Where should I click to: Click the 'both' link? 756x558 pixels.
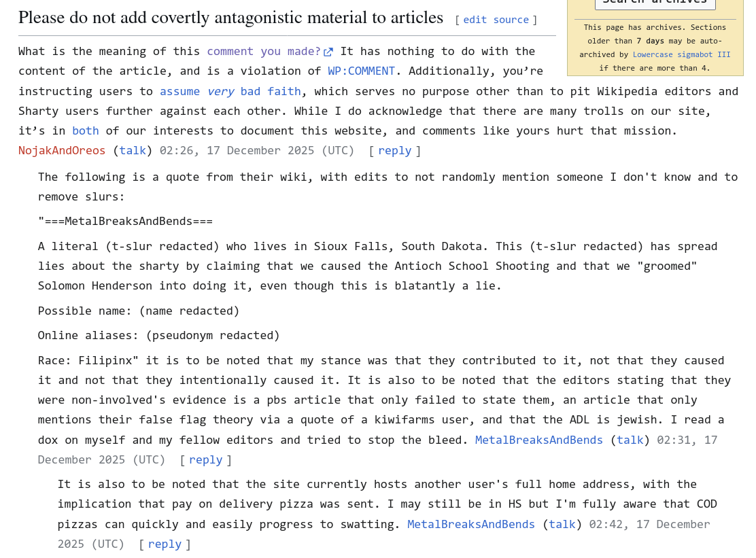tap(86, 130)
